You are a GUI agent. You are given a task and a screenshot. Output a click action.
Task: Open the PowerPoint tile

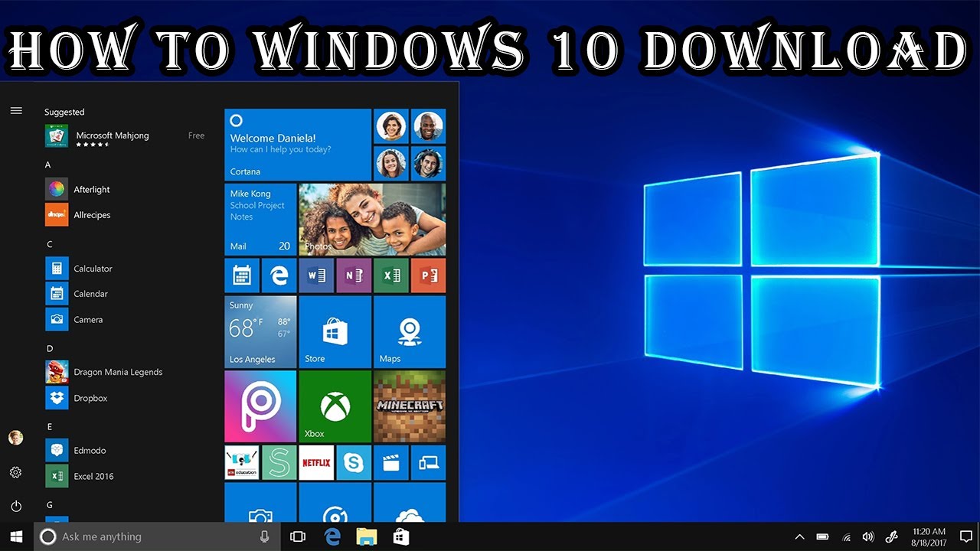(428, 275)
